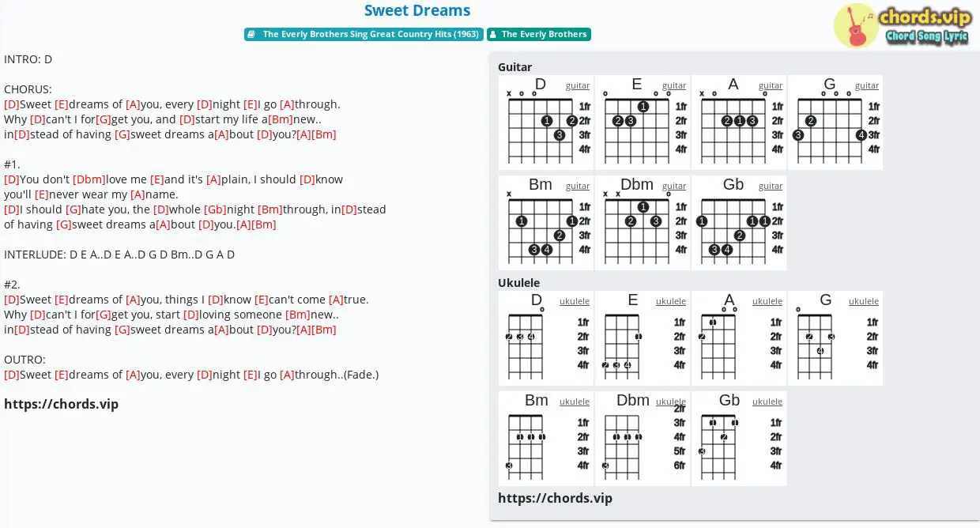980x528 pixels.
Task: Click the 'Guitar' section heading
Action: coord(515,67)
